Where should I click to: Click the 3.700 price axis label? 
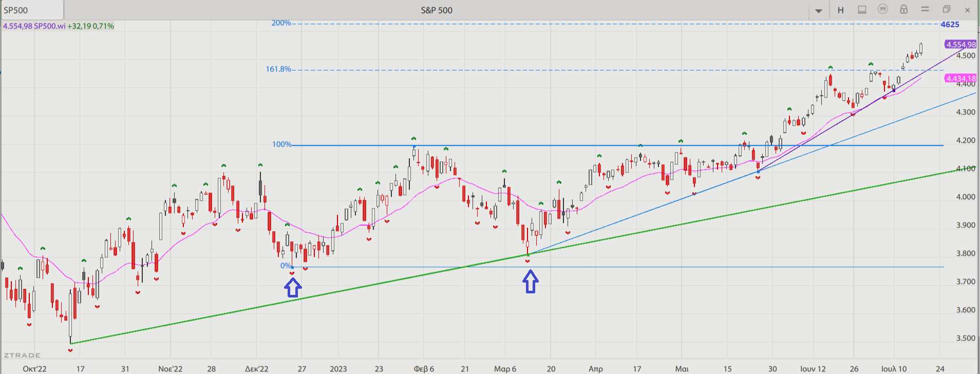tap(966, 282)
